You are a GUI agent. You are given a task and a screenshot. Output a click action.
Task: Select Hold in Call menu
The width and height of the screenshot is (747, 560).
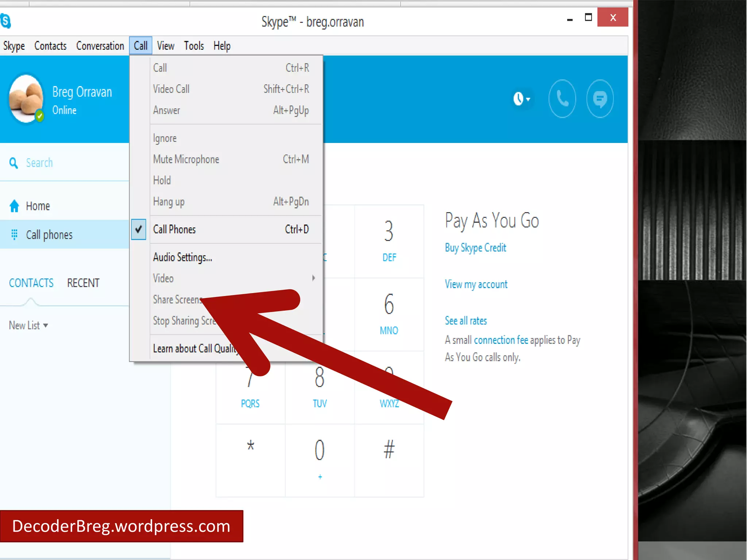pos(231,180)
